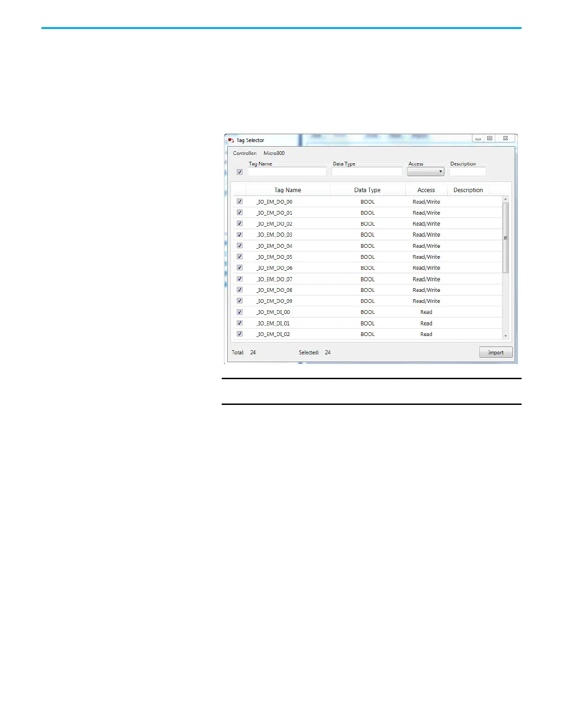
Task: Open the Access filter dropdown
Action: pos(425,171)
